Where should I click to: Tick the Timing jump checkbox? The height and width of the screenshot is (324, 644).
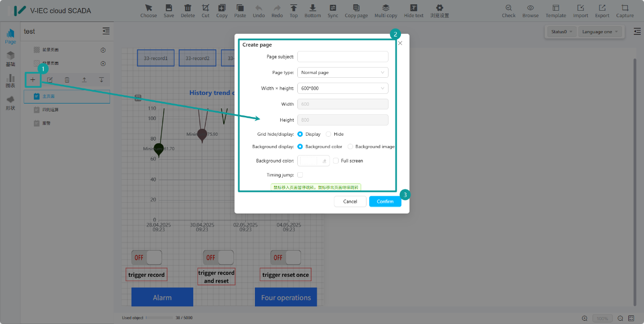click(300, 175)
